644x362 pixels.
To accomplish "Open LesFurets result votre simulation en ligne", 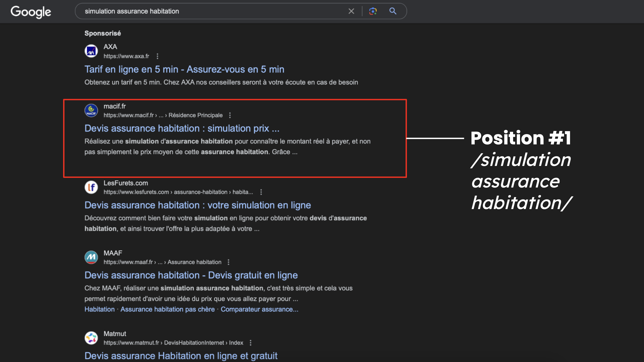I will (198, 205).
